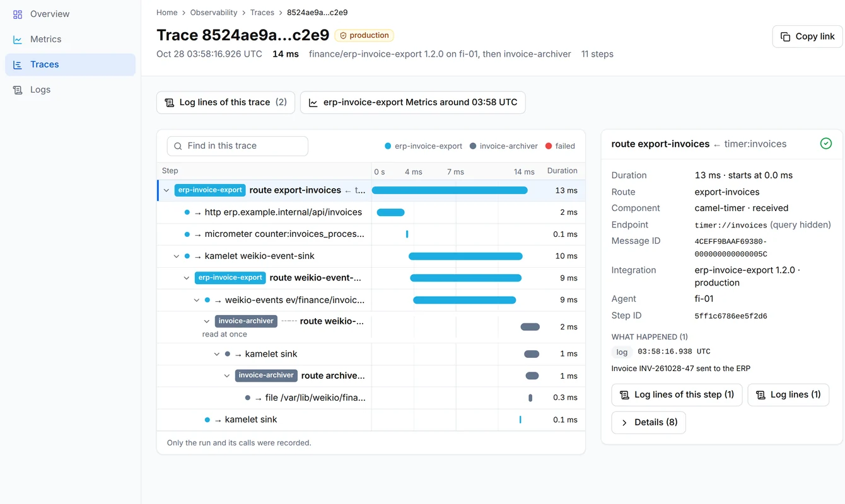This screenshot has height=504, width=845.
Task: Click the Home breadcrumb link
Action: click(x=167, y=13)
